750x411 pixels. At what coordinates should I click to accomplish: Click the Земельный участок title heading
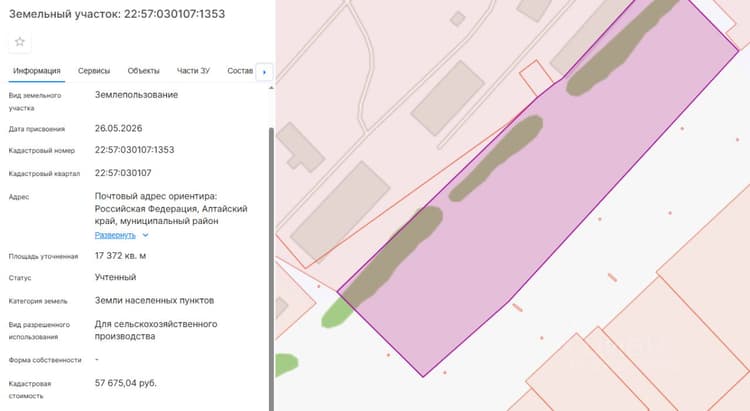(x=117, y=14)
